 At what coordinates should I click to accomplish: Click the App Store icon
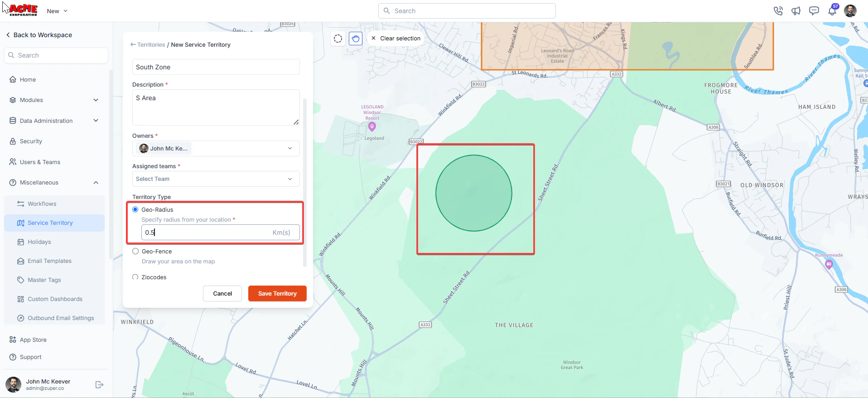13,340
